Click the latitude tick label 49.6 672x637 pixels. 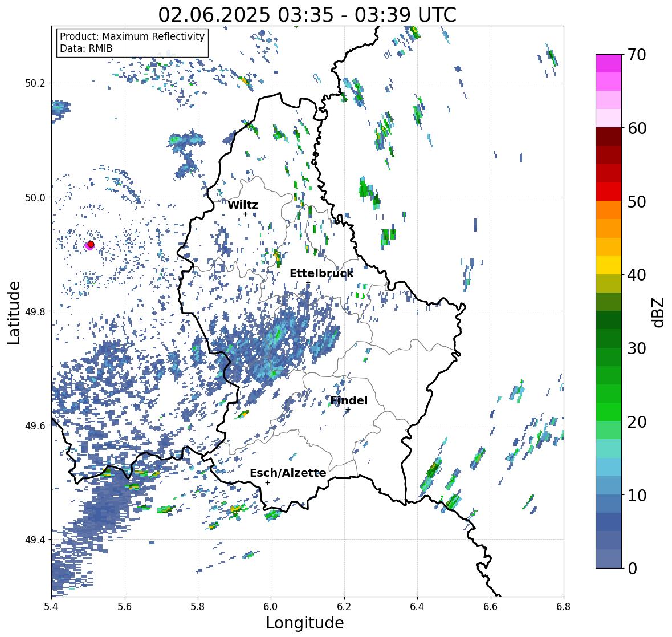click(x=35, y=426)
